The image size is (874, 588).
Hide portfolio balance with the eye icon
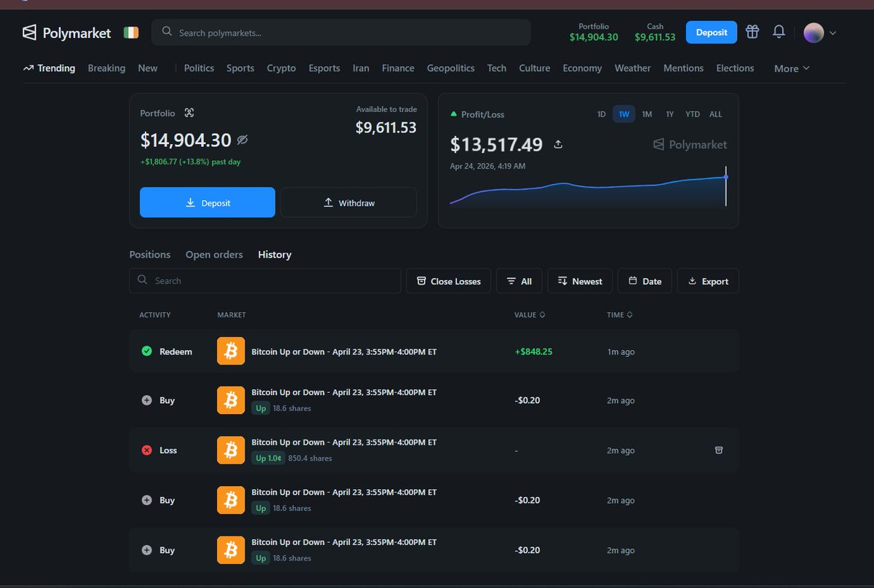click(243, 140)
